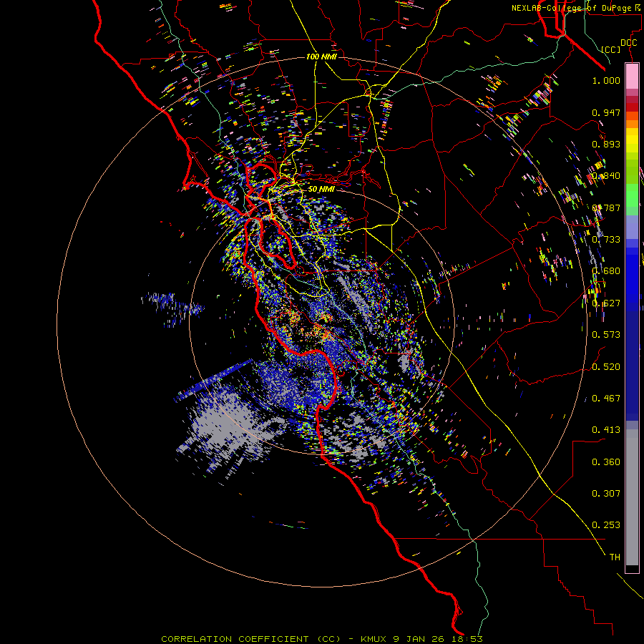Select the 0.840 value on the color scale
The width and height of the screenshot is (644, 644).
(x=606, y=176)
